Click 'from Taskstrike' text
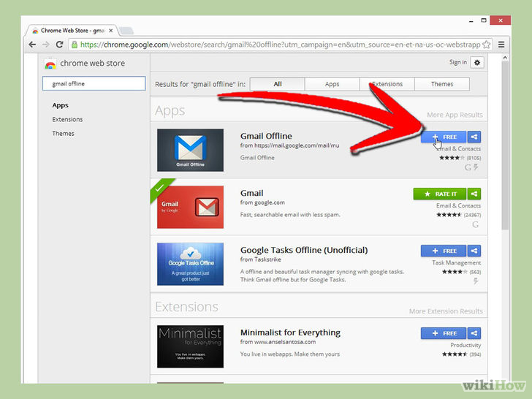532x399 pixels. tap(261, 259)
